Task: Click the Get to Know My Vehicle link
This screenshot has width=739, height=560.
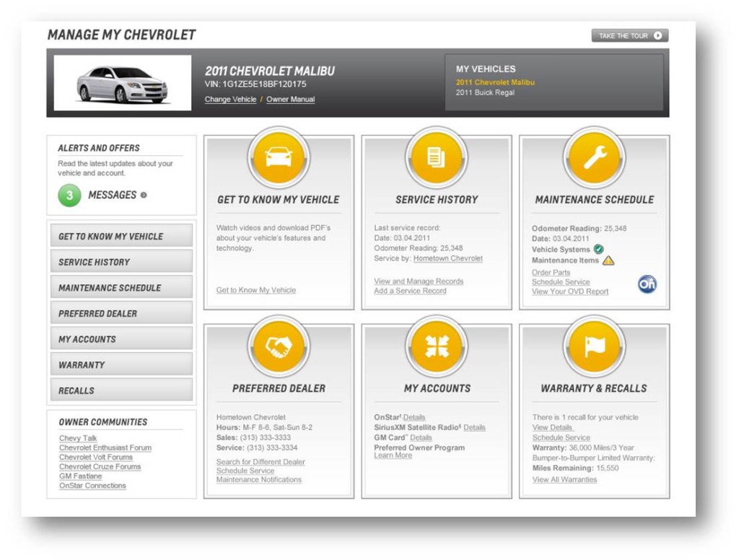Action: pos(256,290)
